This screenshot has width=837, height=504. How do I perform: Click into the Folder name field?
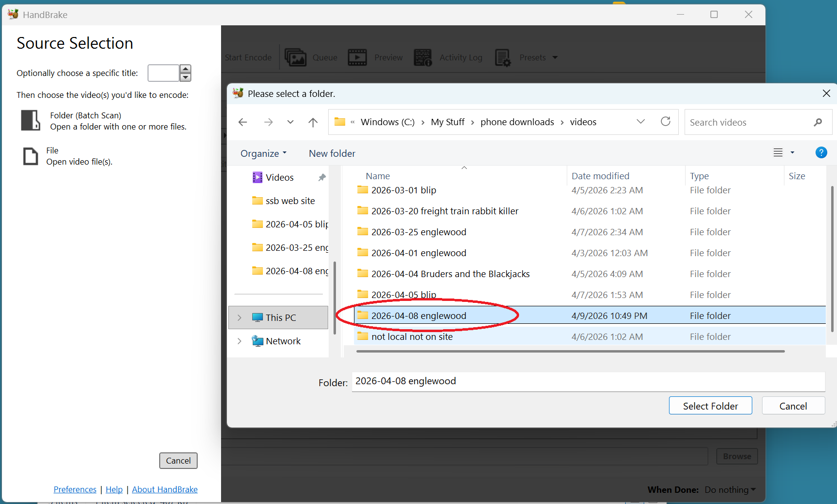[588, 381]
